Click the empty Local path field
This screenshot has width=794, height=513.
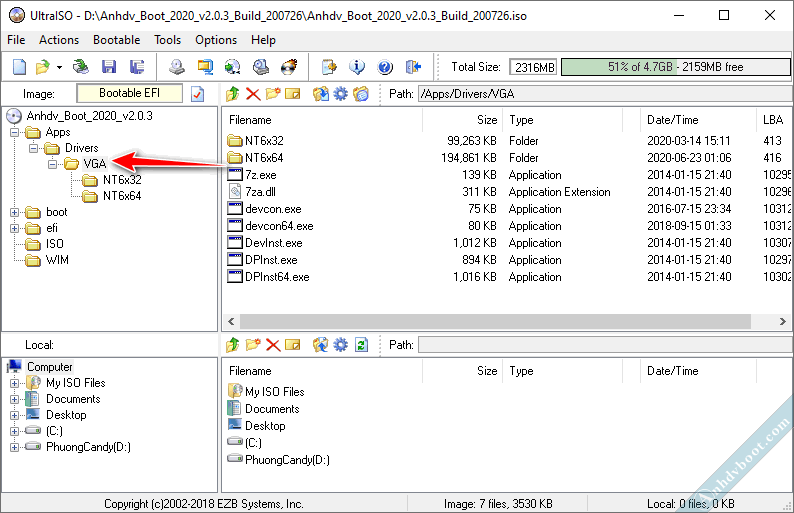tap(605, 345)
